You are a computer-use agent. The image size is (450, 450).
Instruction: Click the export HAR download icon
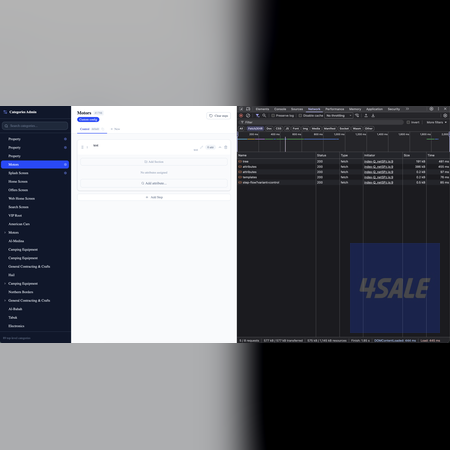[x=373, y=116]
